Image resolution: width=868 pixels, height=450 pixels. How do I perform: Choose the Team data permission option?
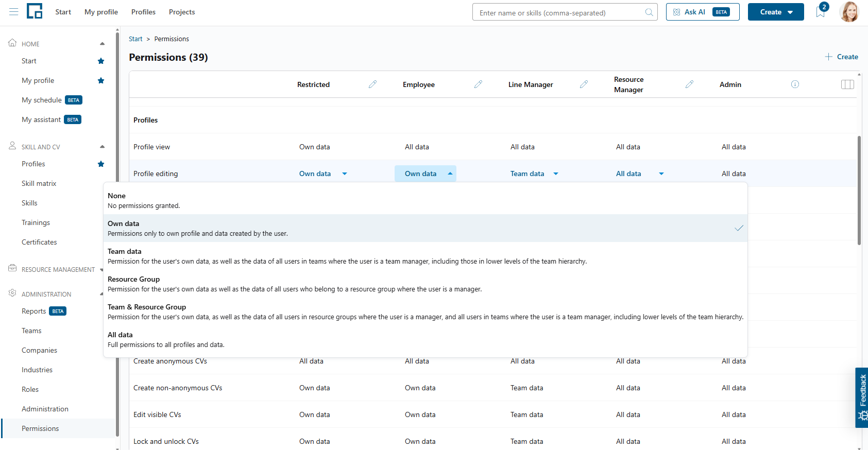(x=426, y=256)
